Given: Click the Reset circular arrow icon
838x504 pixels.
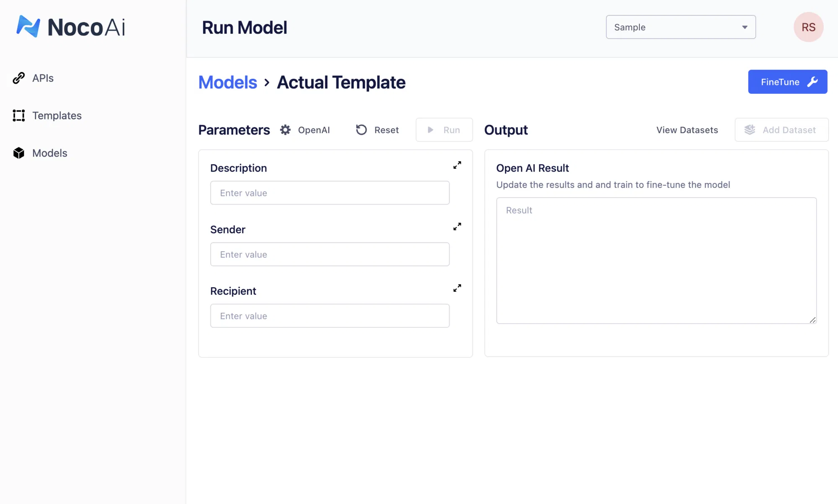Looking at the screenshot, I should coord(361,130).
